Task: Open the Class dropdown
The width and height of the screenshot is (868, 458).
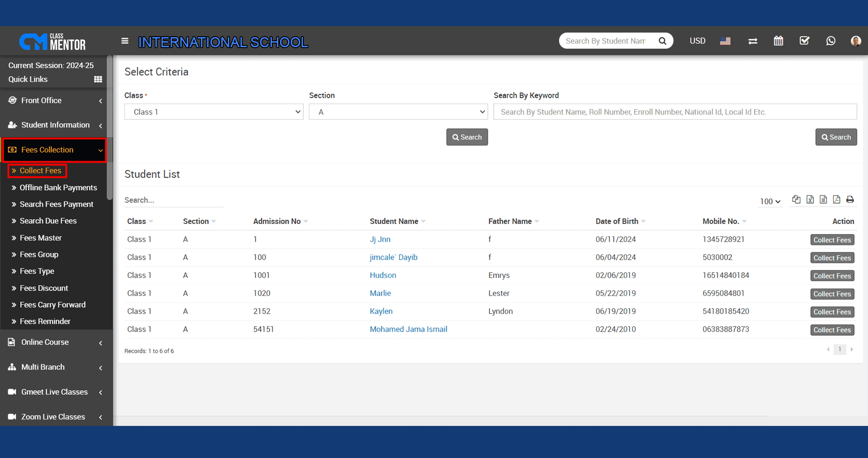Action: 214,112
